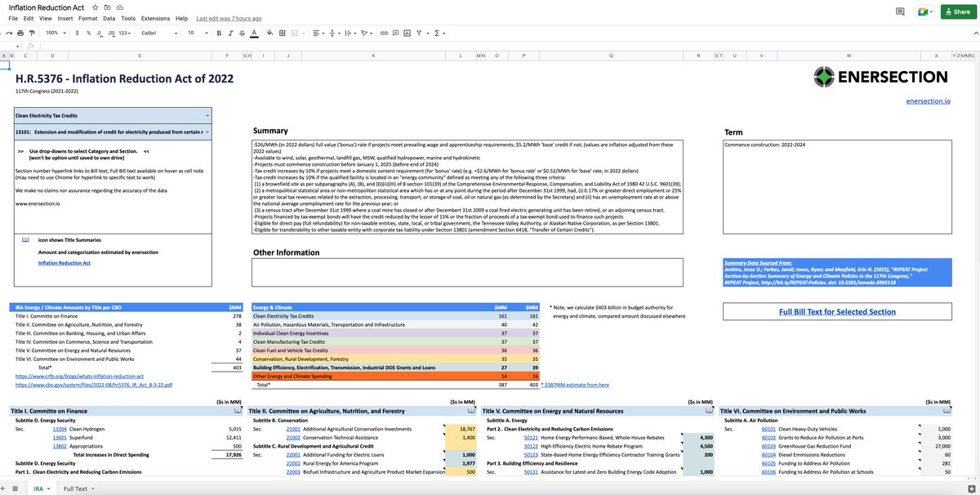Click 'Title I. Committee on Finance' CBO row
Screen dimensions: 980x495
pos(129,315)
